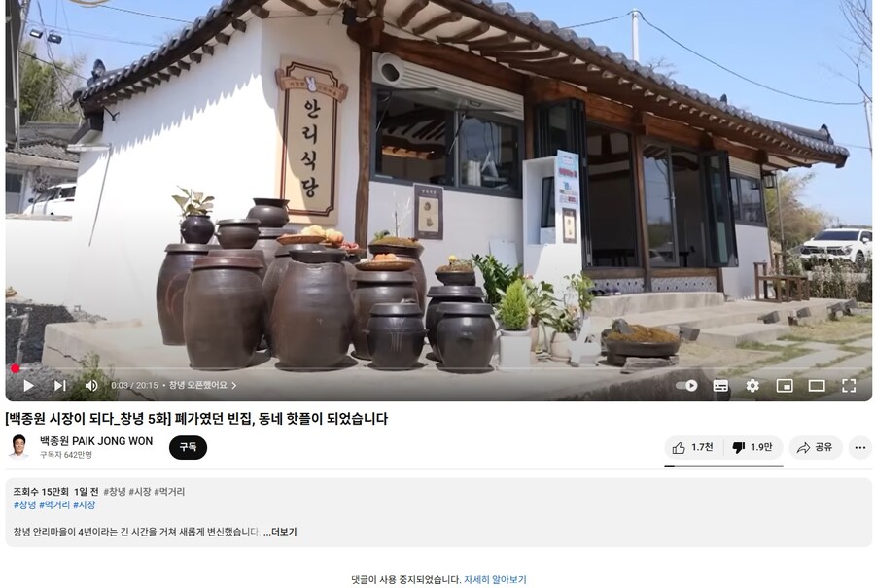Click the red progress bar scrubber
The image size is (875, 588).
coord(15,368)
